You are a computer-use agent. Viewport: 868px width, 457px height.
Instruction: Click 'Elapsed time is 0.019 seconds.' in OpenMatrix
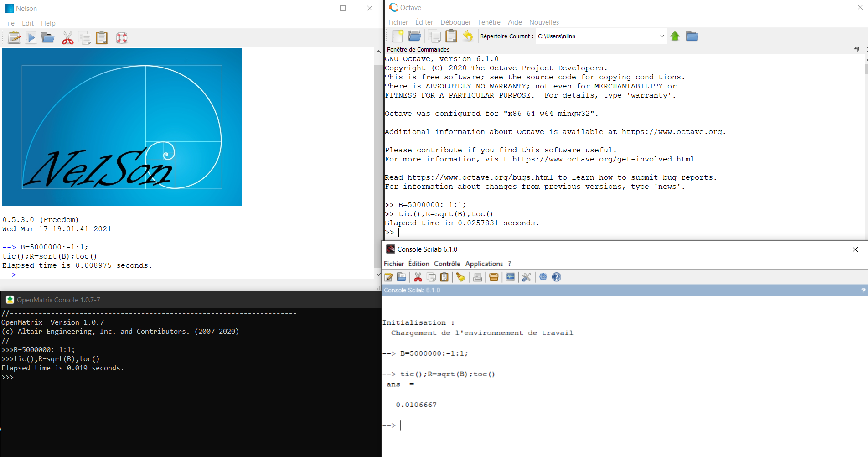(x=62, y=368)
